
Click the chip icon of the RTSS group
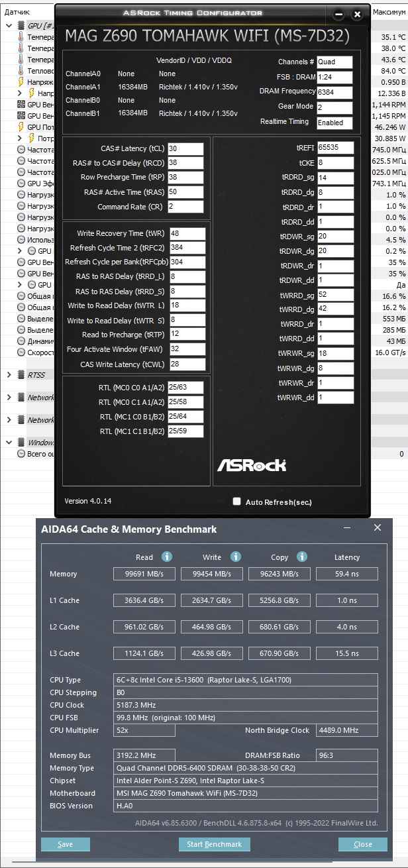21,375
